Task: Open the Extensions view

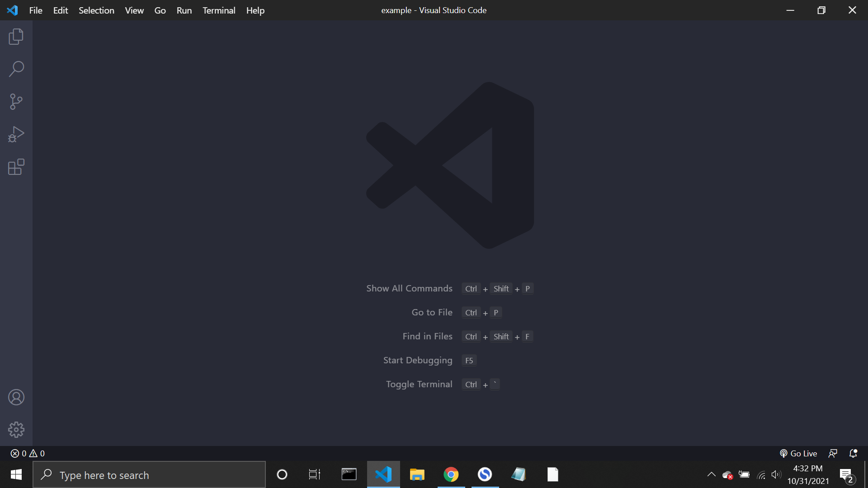Action: pos(16,167)
